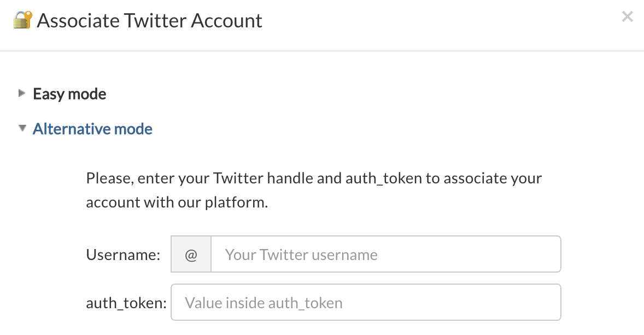The image size is (644, 335).
Task: Expand the Easy mode disclosure triangle
Action: pos(22,93)
